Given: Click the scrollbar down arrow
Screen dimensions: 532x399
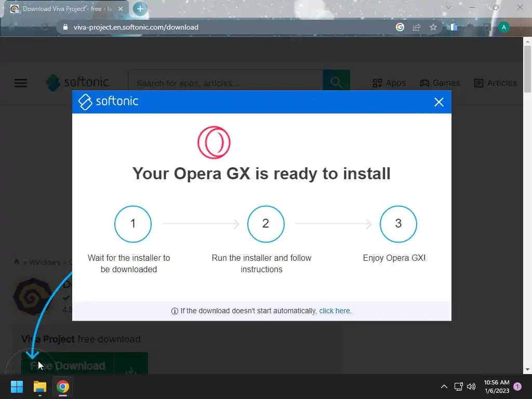Looking at the screenshot, I should pos(527,369).
